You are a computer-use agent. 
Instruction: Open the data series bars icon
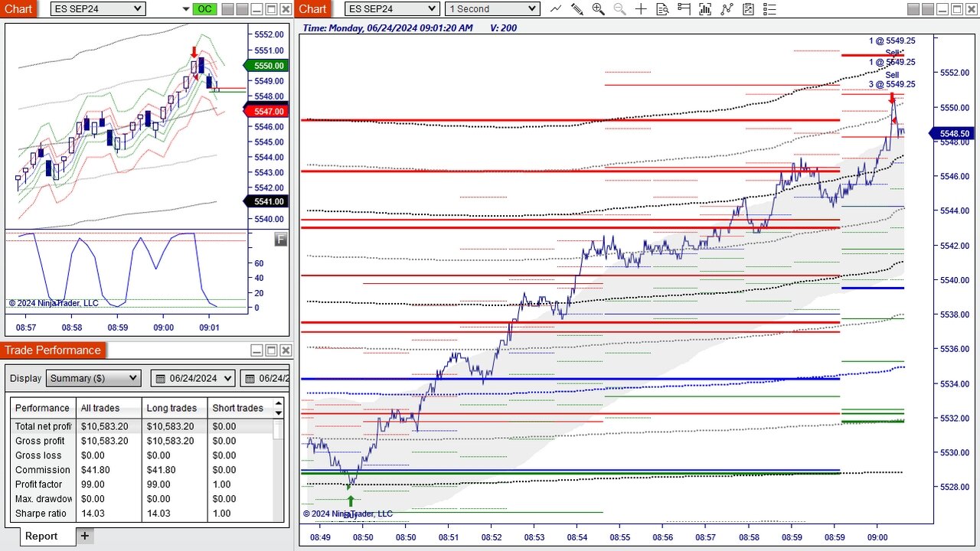click(x=705, y=9)
